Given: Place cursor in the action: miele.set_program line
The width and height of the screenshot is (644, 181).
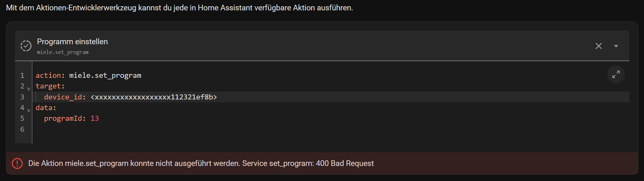Looking at the screenshot, I should [105, 76].
